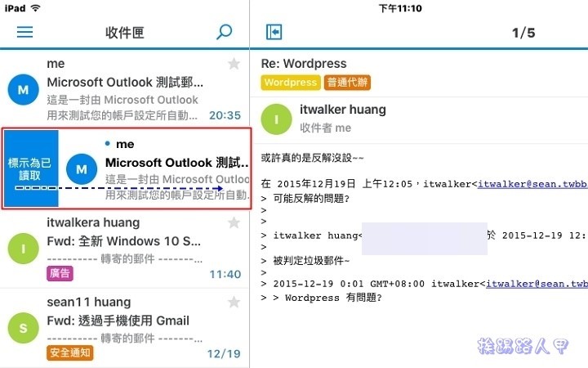The image size is (588, 368).
Task: Tap the itwalker huang sender avatar
Action: coord(276,119)
